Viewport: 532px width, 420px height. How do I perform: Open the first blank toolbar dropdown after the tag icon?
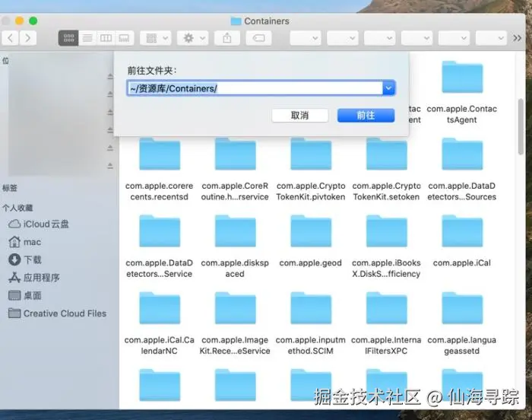pyautogui.click(x=306, y=38)
